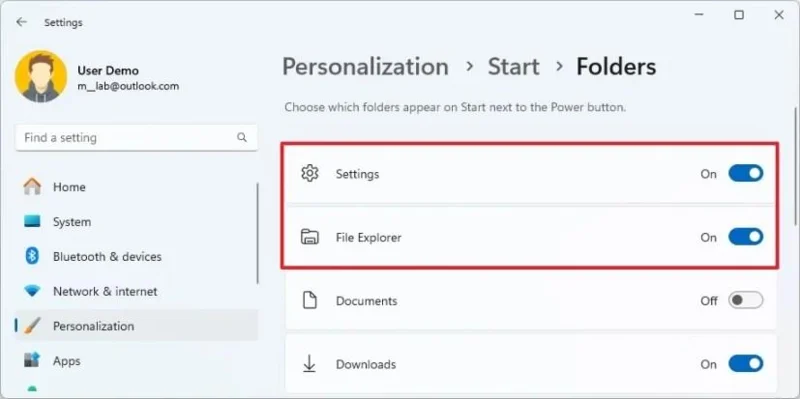The width and height of the screenshot is (800, 399).
Task: Open the Apps settings page
Action: (136, 361)
